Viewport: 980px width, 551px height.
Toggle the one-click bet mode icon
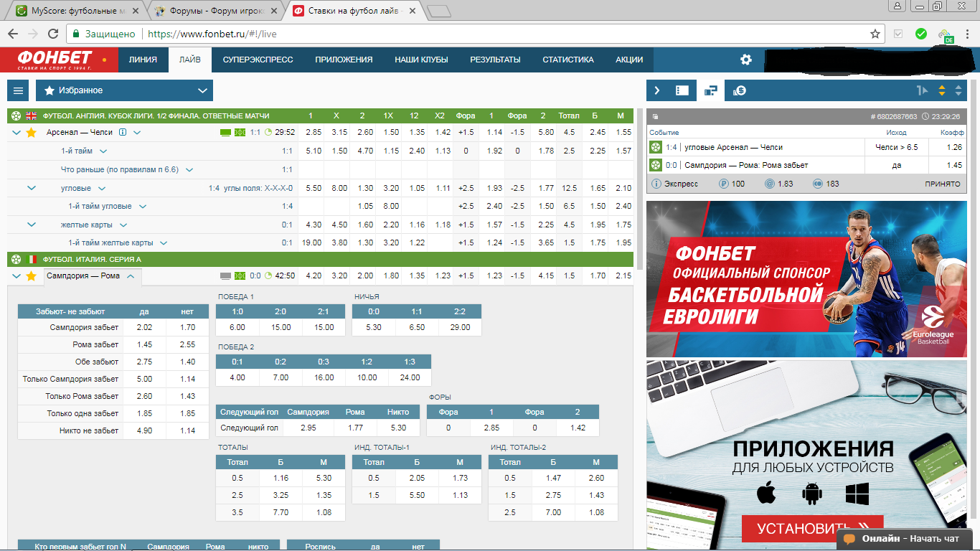pyautogui.click(x=923, y=90)
